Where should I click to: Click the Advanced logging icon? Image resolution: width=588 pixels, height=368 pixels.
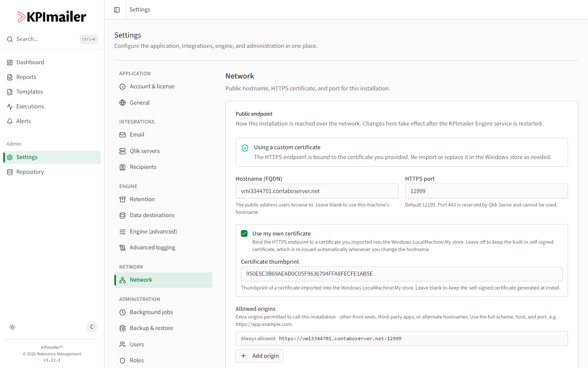122,248
